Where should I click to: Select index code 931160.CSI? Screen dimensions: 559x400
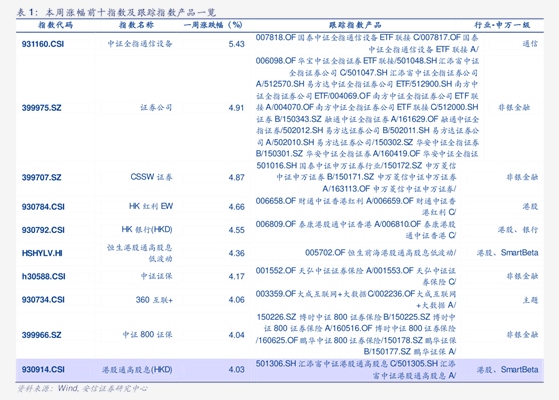43,44
